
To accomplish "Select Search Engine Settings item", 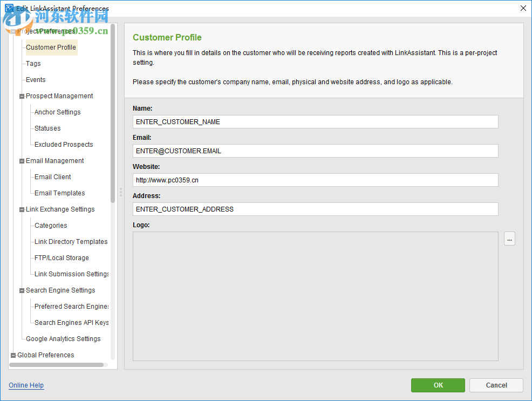I will 60,290.
